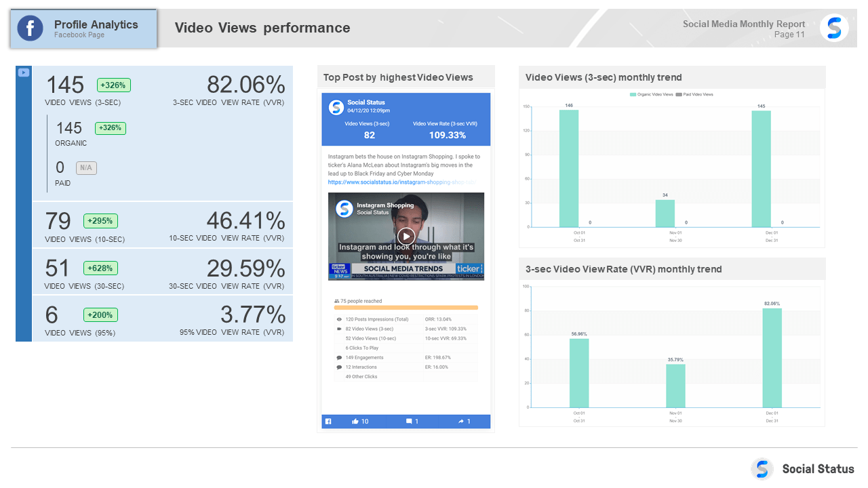Click Video Views (3-sec) monthly trend heading

[604, 77]
